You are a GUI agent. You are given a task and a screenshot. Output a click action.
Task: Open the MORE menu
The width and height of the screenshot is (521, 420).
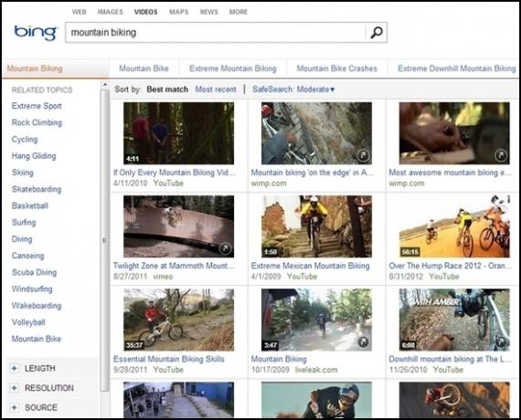click(239, 12)
